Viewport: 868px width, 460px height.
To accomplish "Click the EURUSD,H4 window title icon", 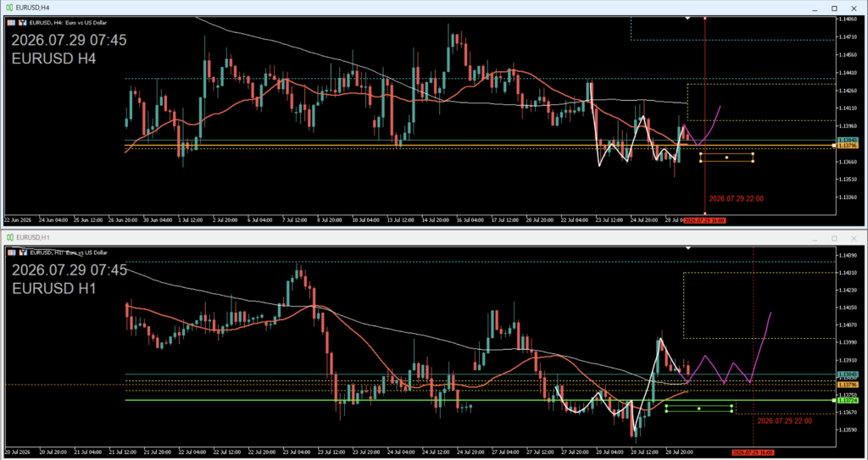I will click(x=10, y=8).
